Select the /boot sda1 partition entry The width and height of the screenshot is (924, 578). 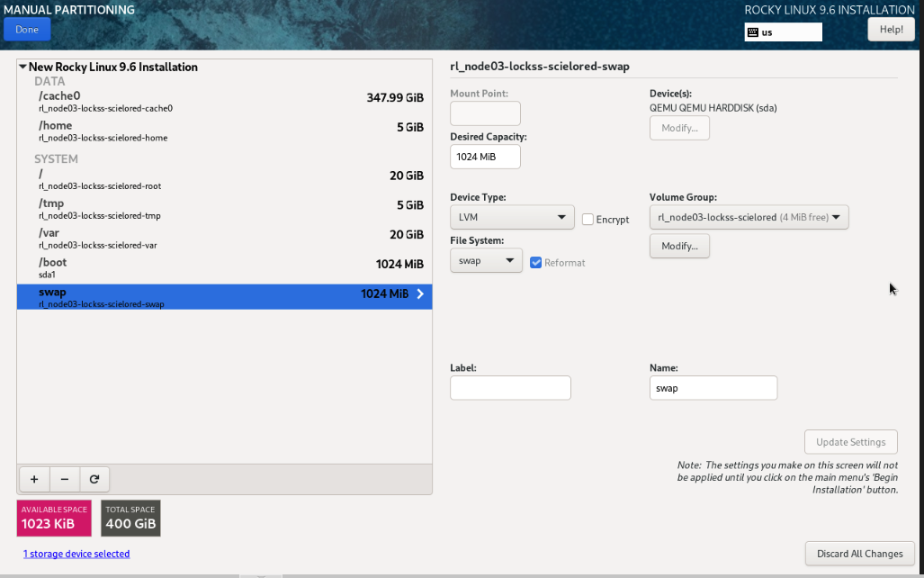[x=224, y=268]
